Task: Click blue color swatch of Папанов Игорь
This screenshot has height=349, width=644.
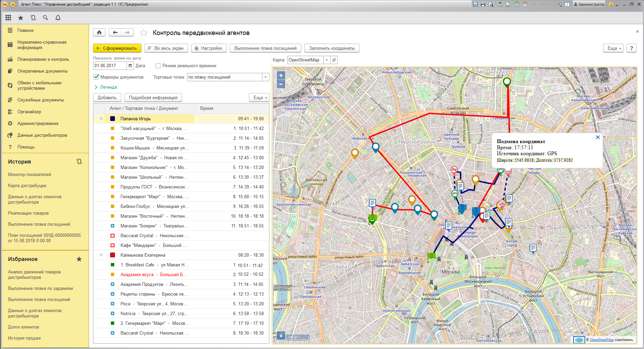Action: [113, 119]
